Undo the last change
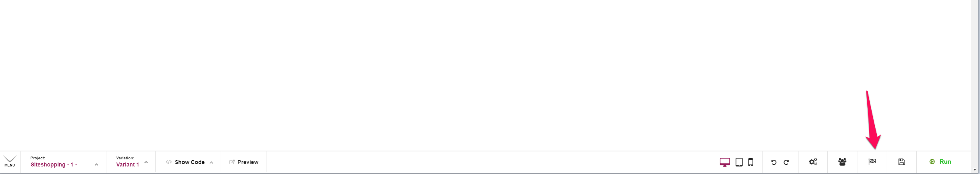This screenshot has width=980, height=174. click(774, 162)
